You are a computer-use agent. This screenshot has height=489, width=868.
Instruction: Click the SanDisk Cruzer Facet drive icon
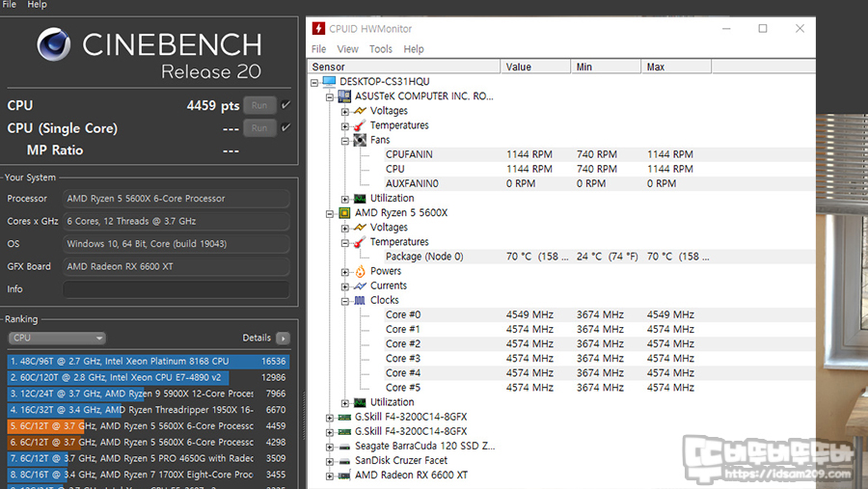click(x=344, y=461)
